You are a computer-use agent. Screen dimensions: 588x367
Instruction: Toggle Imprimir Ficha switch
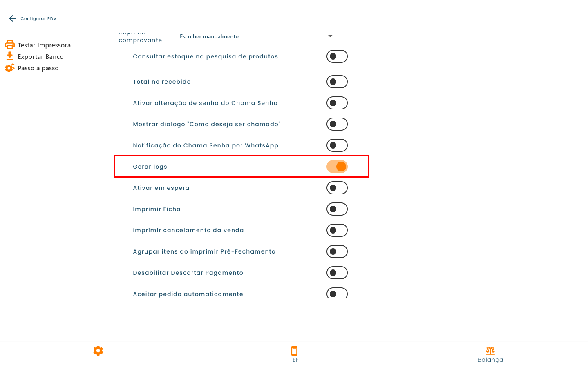[x=337, y=209]
